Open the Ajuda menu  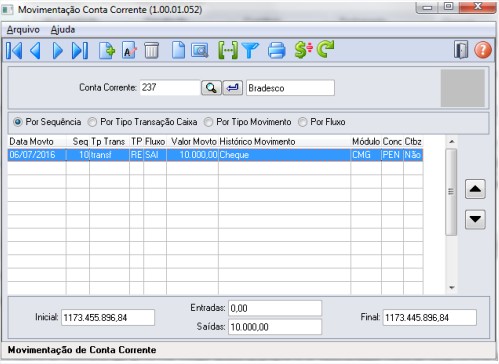tap(63, 30)
